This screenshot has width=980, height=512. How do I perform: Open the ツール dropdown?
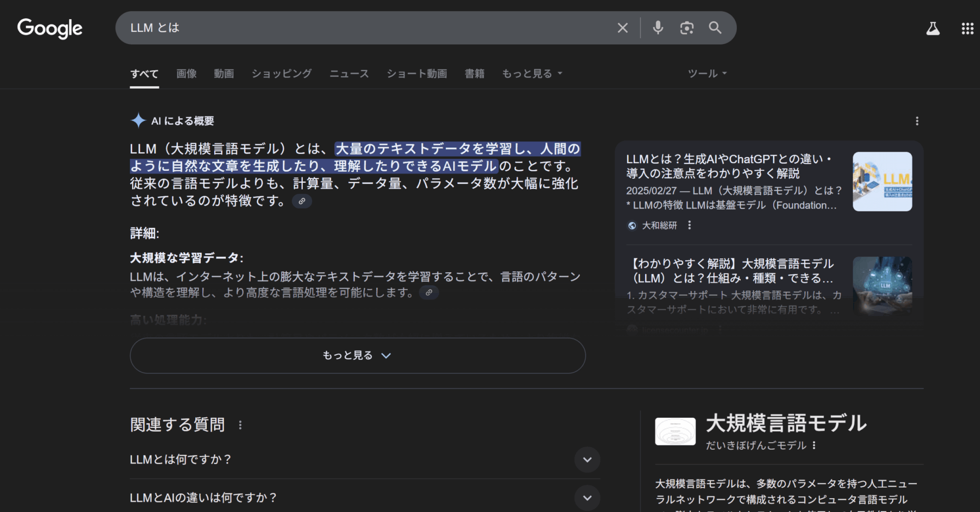(707, 74)
